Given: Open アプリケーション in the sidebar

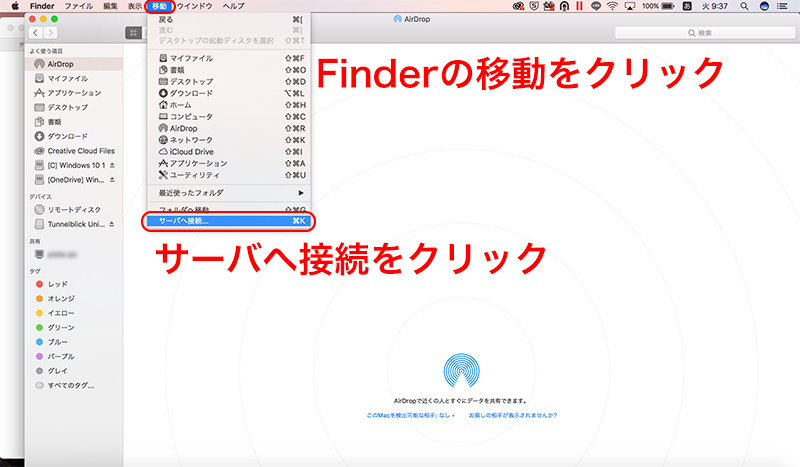Looking at the screenshot, I should [x=74, y=93].
